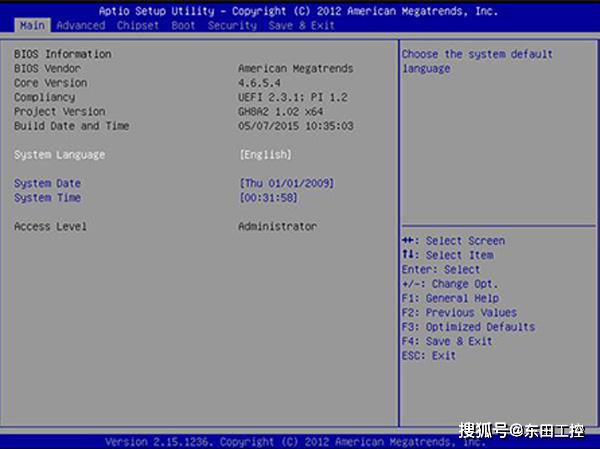
Task: Click the F1: General Help hint
Action: (450, 298)
